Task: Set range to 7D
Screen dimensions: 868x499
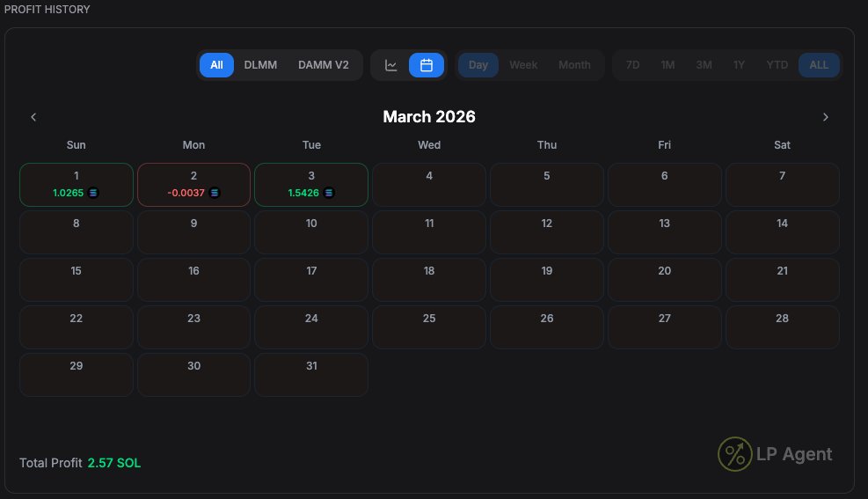Action: [x=632, y=65]
